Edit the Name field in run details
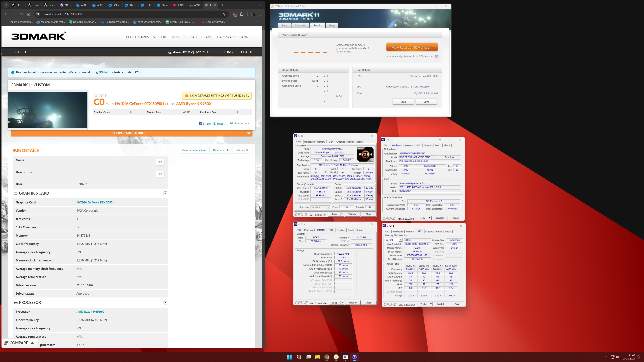Image resolution: width=644 pixels, height=362 pixels. (x=160, y=162)
